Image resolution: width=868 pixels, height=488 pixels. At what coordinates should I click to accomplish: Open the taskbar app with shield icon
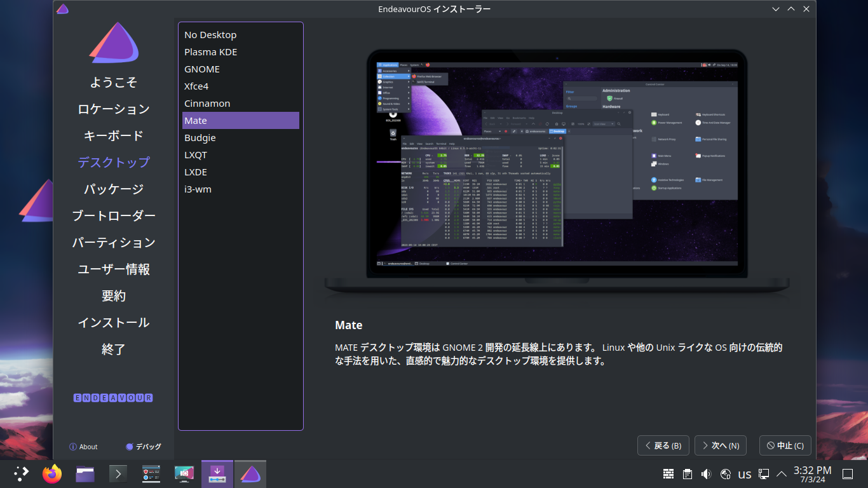(x=151, y=474)
